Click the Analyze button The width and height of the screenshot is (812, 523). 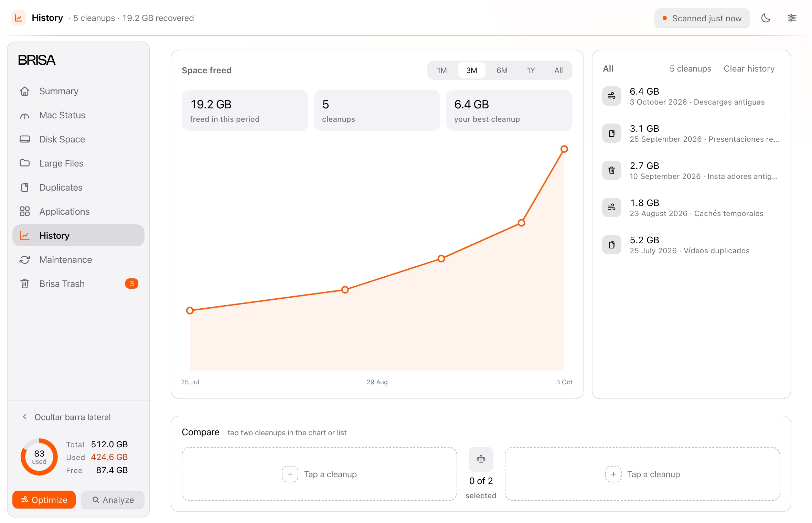[x=113, y=500]
